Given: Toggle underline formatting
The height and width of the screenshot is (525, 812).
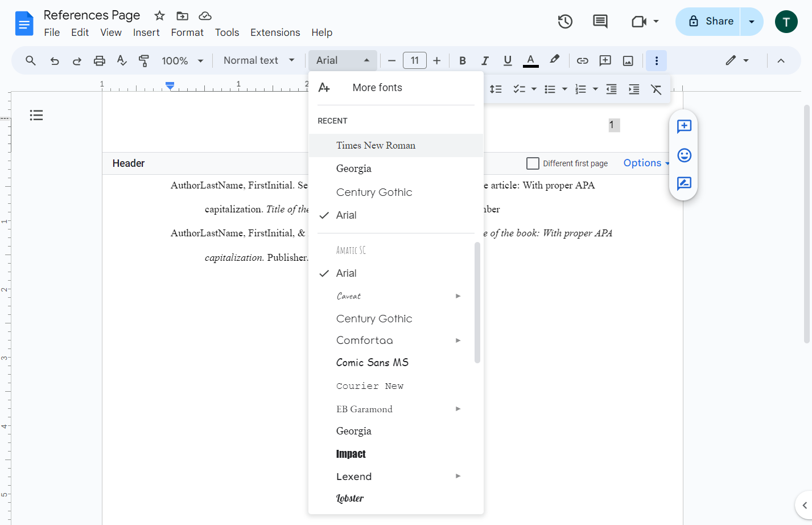Looking at the screenshot, I should [x=508, y=60].
